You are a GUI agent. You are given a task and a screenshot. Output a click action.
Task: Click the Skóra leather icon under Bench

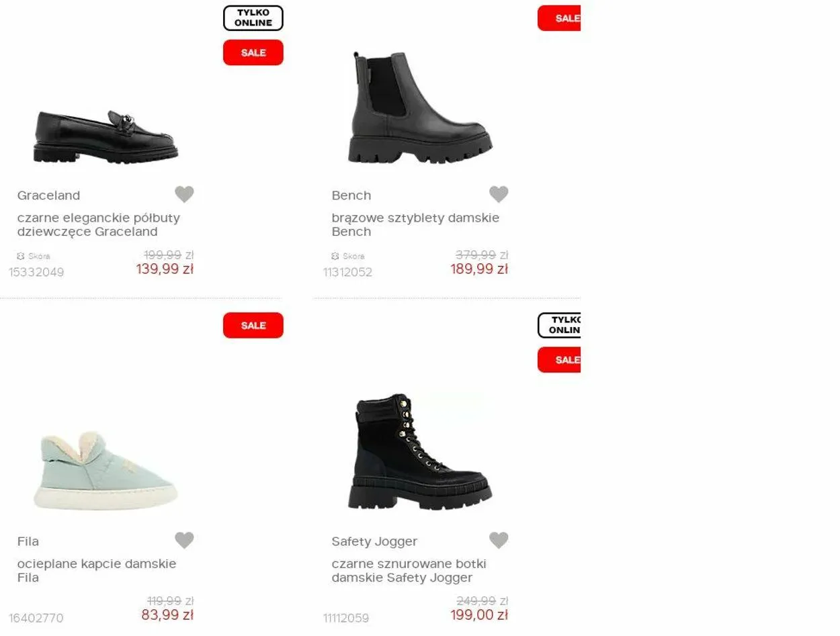tap(335, 256)
